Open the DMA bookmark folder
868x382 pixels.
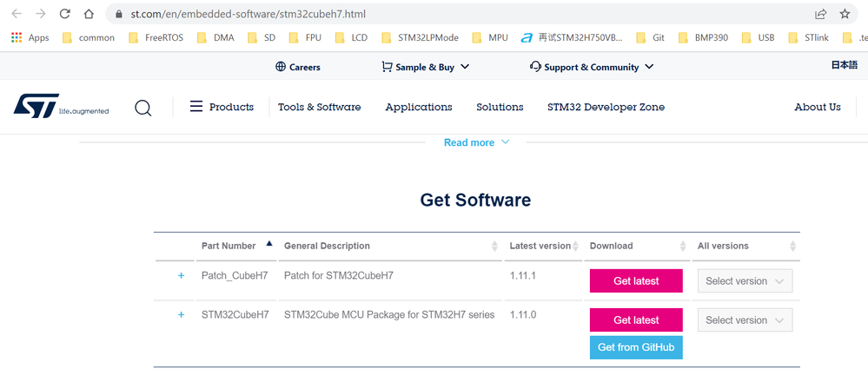coord(215,37)
